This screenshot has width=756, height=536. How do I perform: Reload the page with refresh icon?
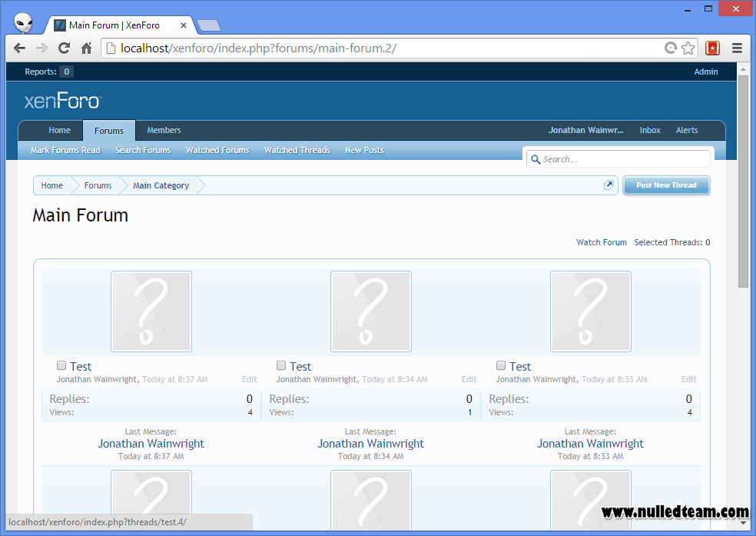coord(64,48)
